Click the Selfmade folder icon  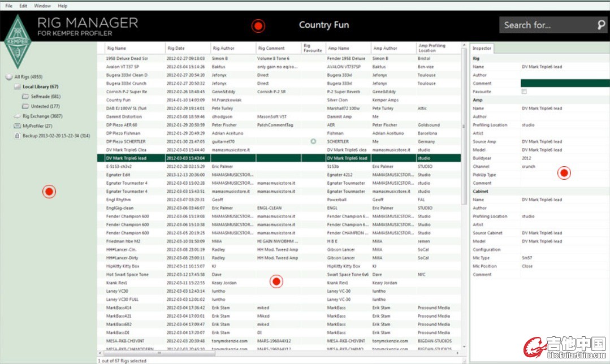(25, 96)
